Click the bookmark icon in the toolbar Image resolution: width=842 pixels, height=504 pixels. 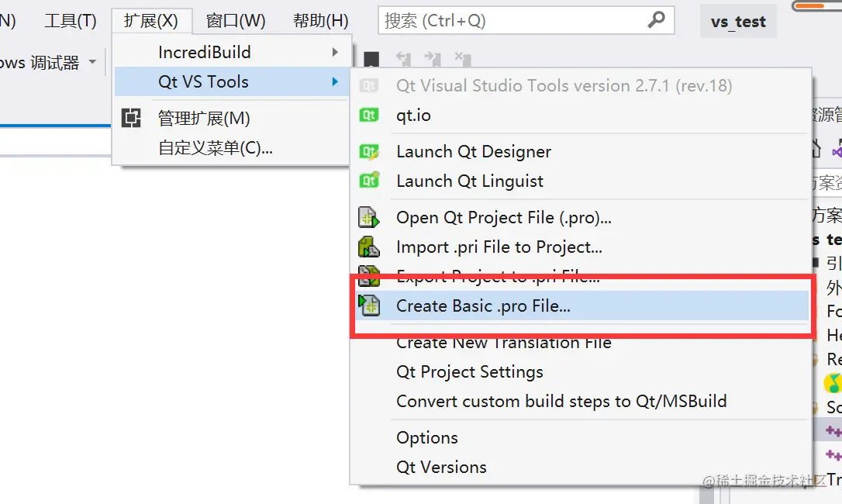[372, 60]
